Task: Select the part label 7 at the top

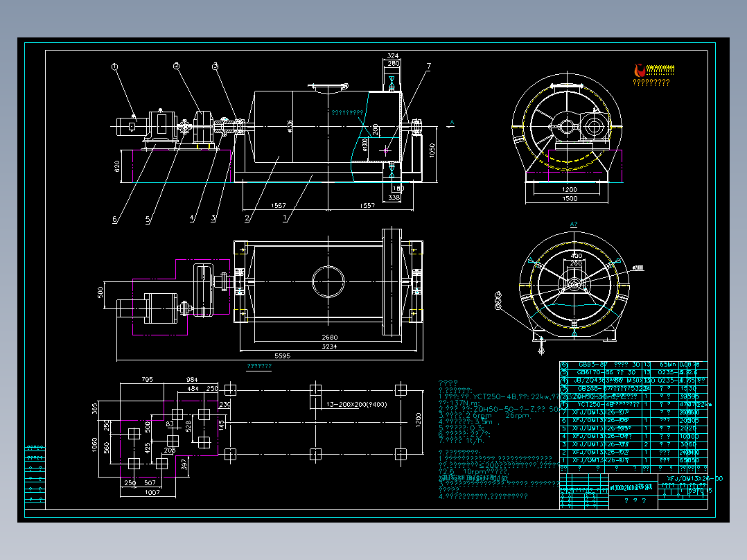Action: (429, 67)
